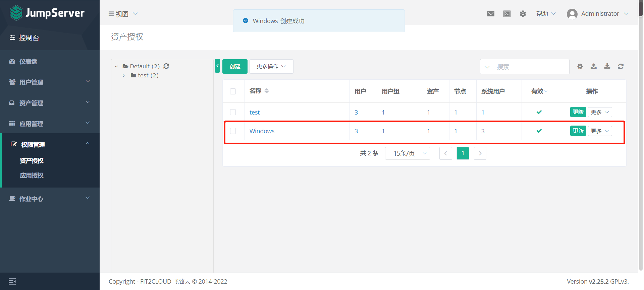Open the 15条/页 page size selector
The width and height of the screenshot is (644, 290).
click(408, 153)
